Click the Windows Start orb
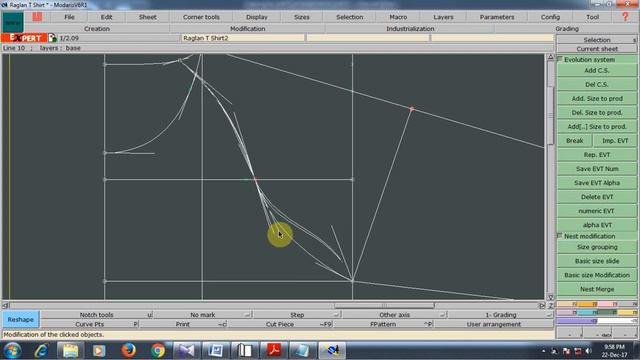640x360 pixels. tap(13, 351)
